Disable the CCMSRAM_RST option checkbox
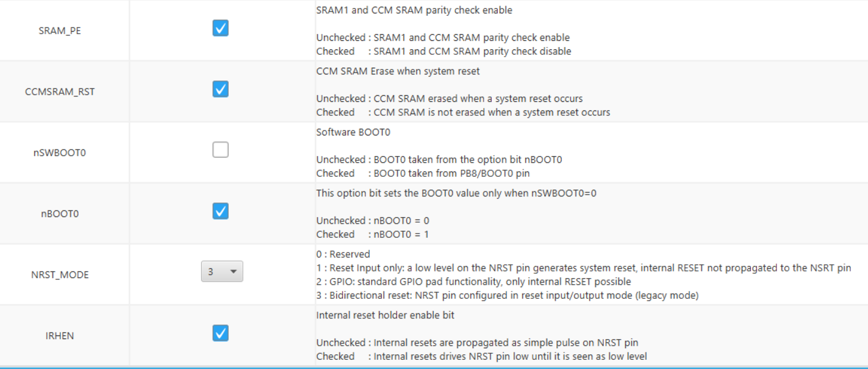The height and width of the screenshot is (369, 868). click(219, 89)
